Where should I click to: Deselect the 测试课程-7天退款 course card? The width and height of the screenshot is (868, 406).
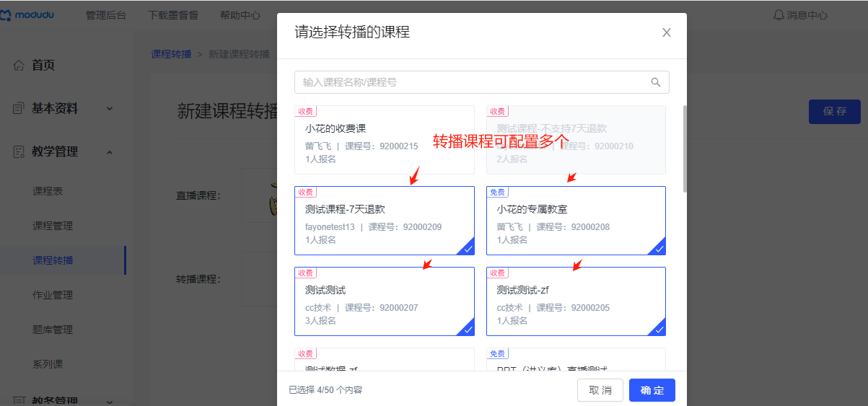tap(385, 221)
